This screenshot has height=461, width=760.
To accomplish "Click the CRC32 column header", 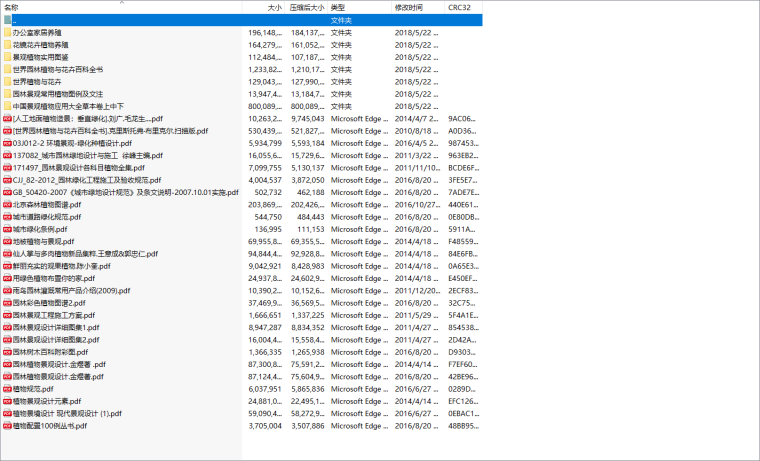I will [x=459, y=7].
